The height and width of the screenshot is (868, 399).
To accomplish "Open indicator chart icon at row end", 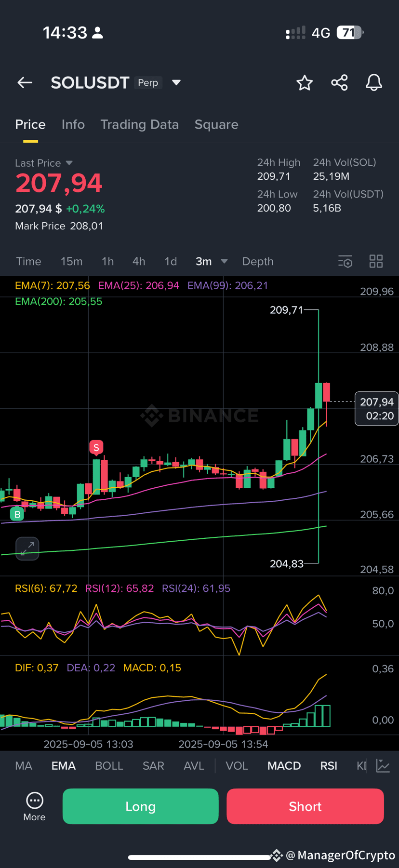I will pos(383,765).
